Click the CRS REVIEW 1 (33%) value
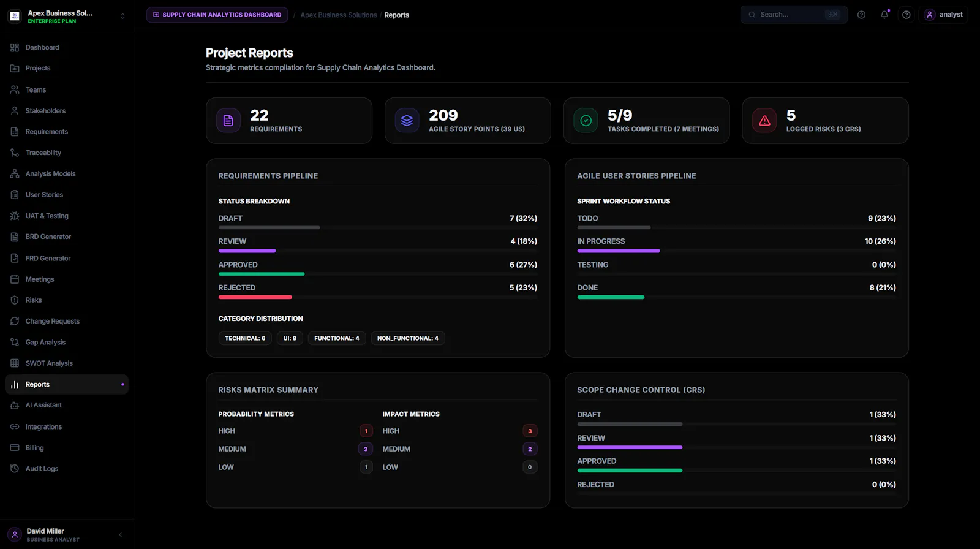The width and height of the screenshot is (980, 549). tap(883, 438)
